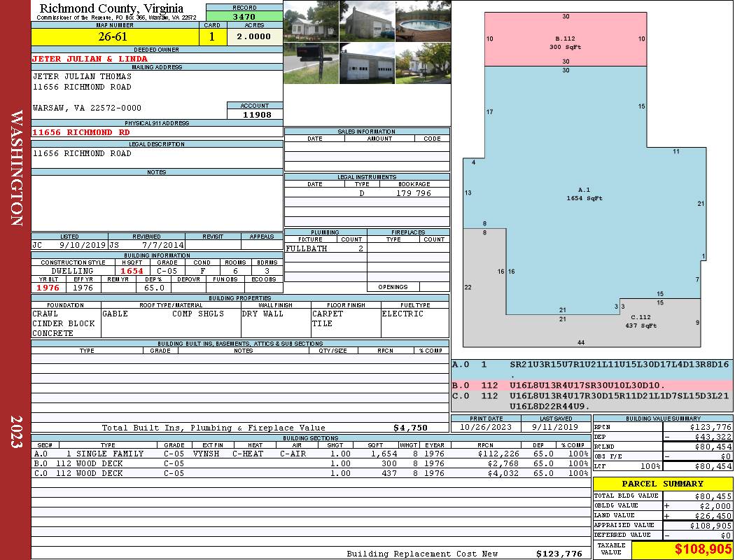The width and height of the screenshot is (735, 560).
Task: Click the bedrooms value 3
Action: tap(267, 271)
